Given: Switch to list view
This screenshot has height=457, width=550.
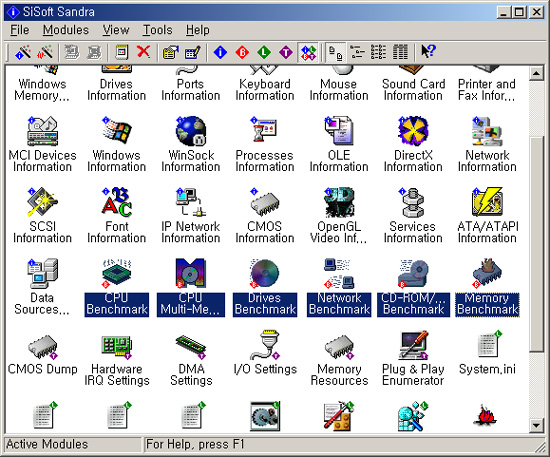Looking at the screenshot, I should [378, 52].
